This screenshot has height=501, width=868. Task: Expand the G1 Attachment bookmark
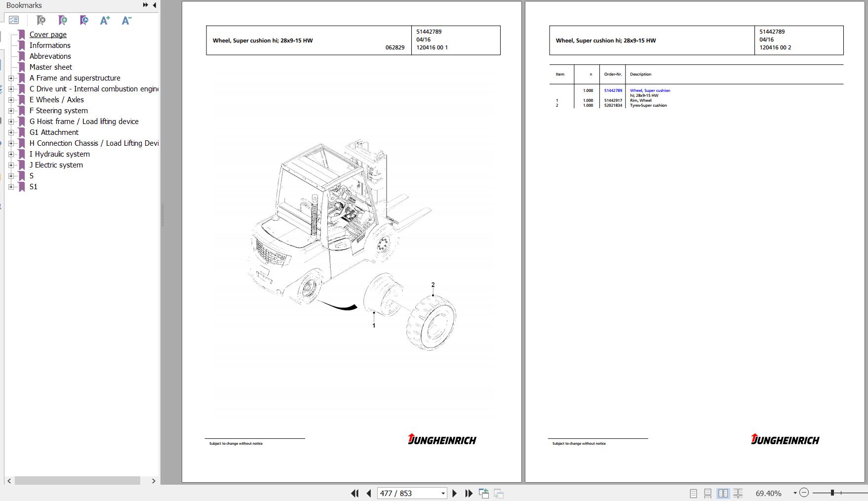pos(11,132)
